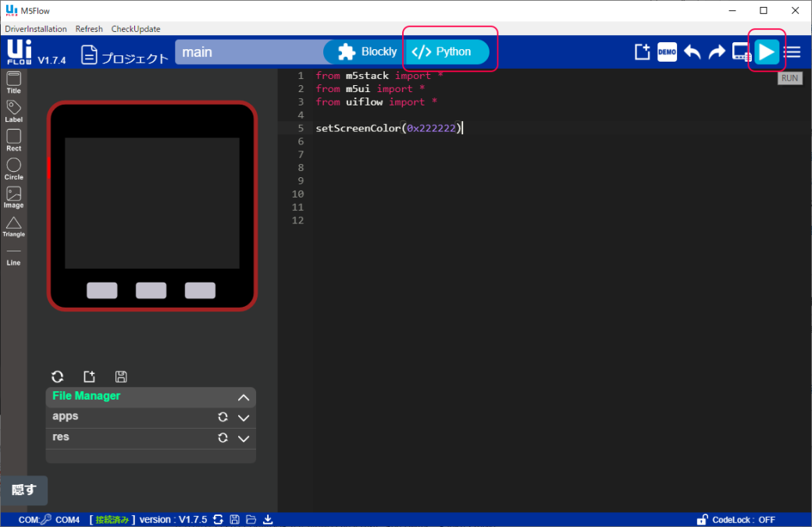Hide the device preview with 隠す button

tap(24, 490)
